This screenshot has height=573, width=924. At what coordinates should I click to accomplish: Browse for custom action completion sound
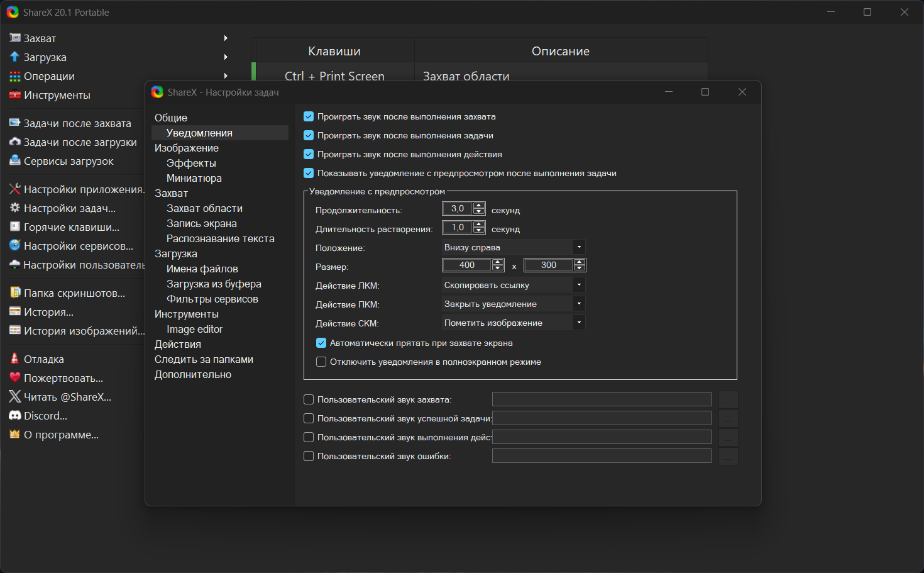coord(728,437)
